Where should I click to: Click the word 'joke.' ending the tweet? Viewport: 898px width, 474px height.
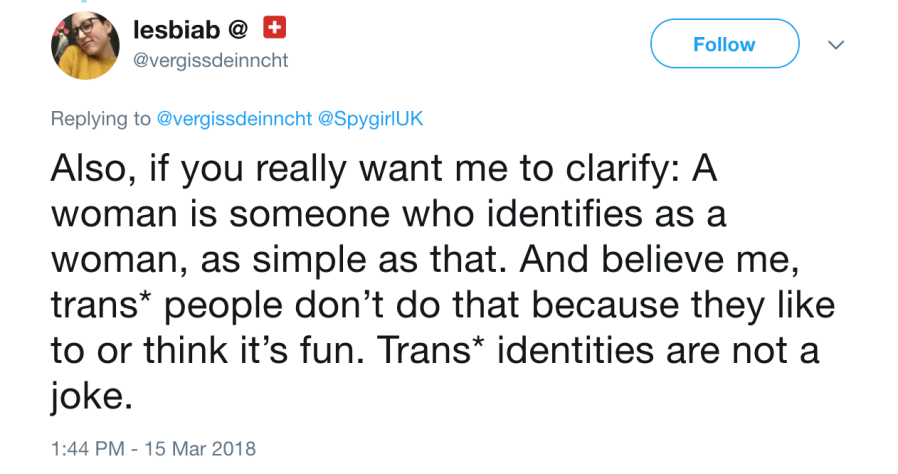(x=91, y=398)
